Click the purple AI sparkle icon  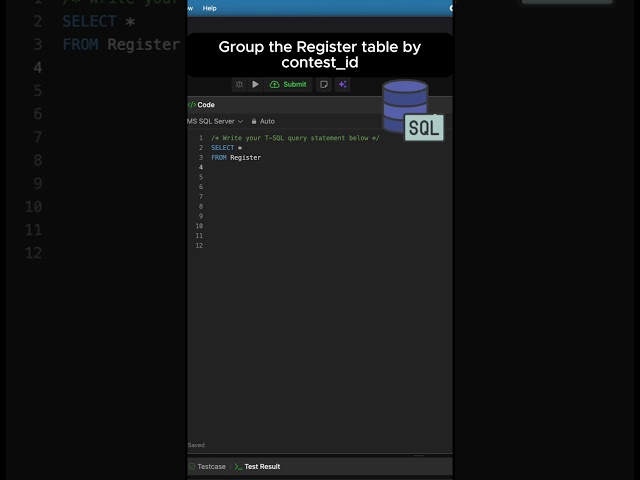pyautogui.click(x=343, y=84)
